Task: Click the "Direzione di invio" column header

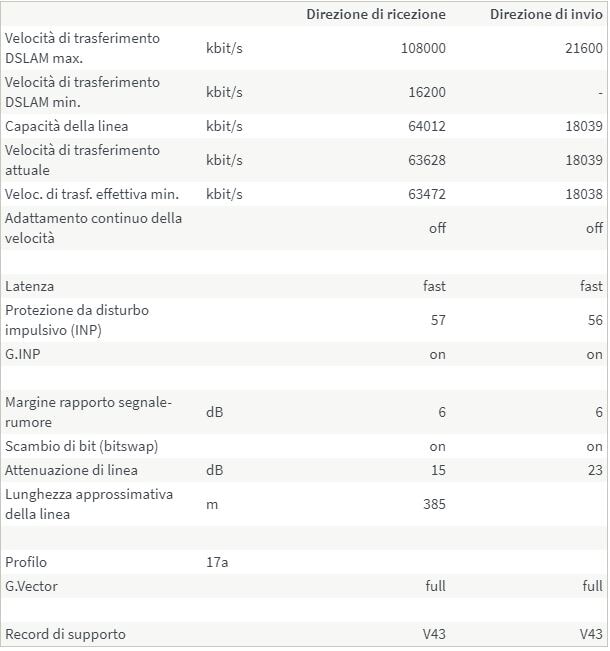Action: [x=546, y=14]
